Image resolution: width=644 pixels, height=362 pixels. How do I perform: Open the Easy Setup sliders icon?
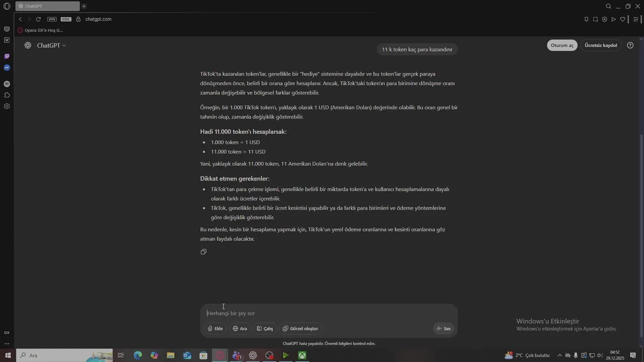coord(636,19)
